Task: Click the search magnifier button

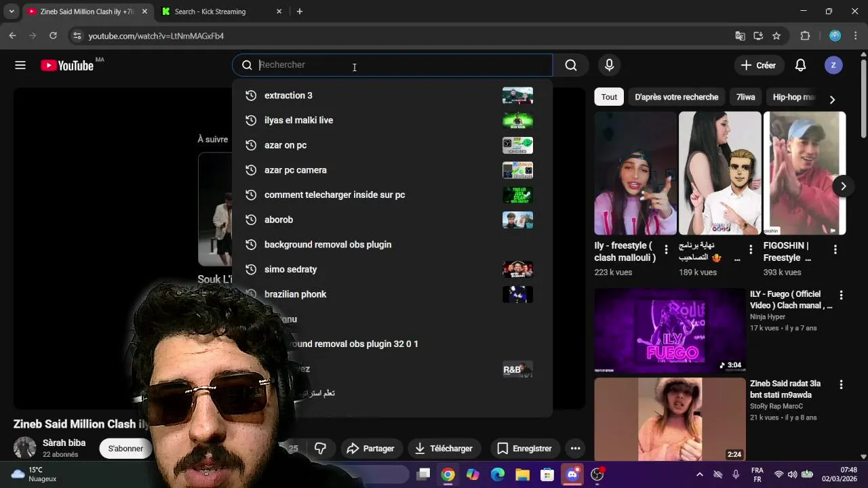Action: click(571, 65)
